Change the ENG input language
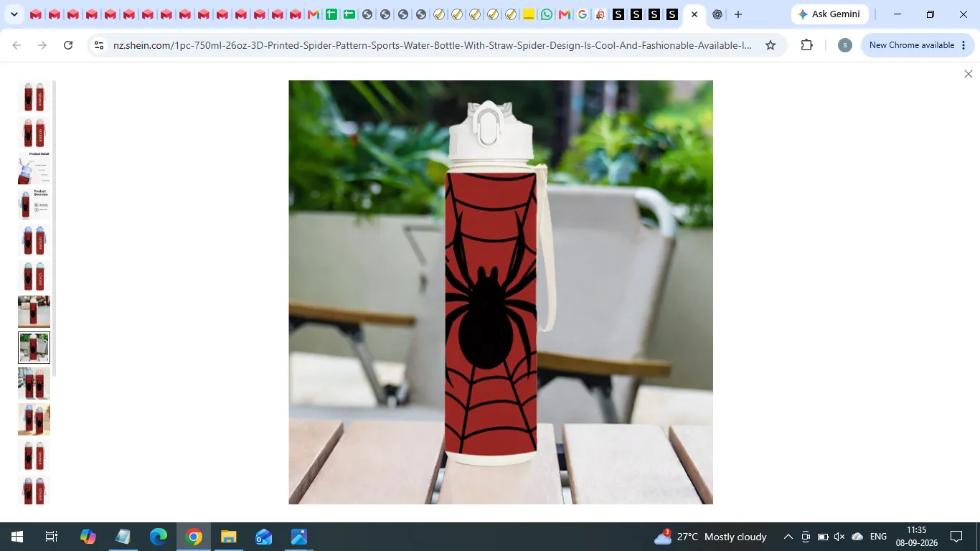Screen dimensions: 980x551 coord(878,537)
